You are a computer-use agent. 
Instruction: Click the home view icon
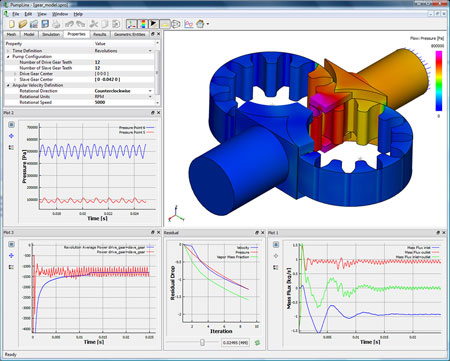[x=200, y=24]
